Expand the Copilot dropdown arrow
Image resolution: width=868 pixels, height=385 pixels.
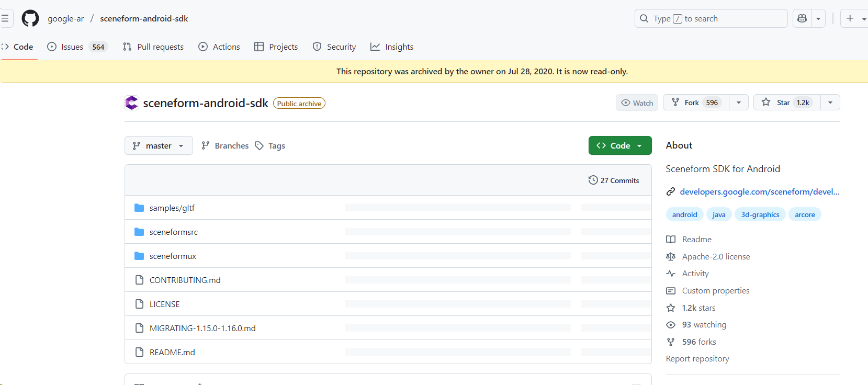(818, 18)
